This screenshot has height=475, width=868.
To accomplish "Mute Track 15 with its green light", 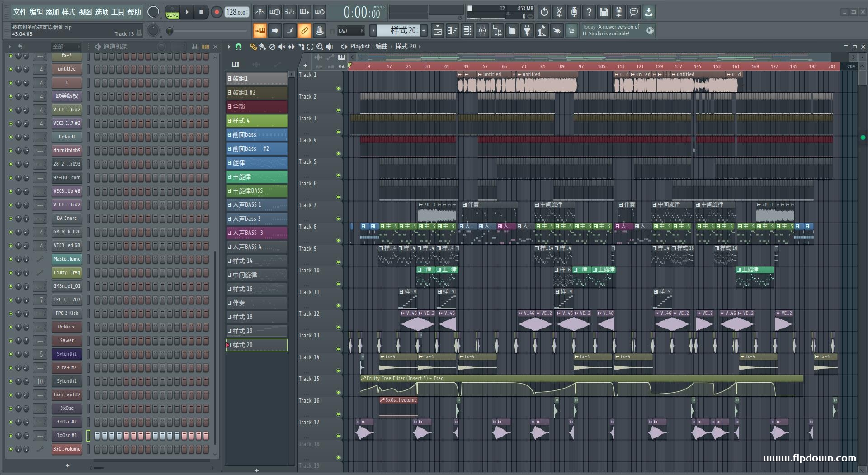I will pos(338,392).
